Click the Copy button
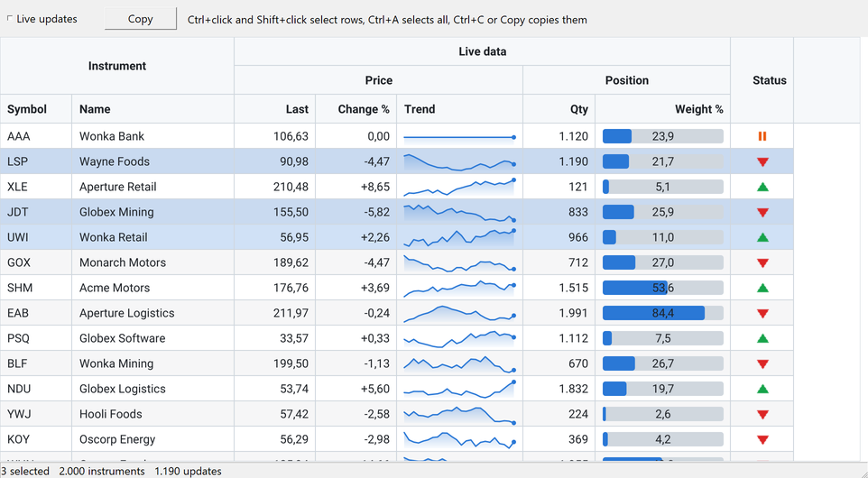This screenshot has height=478, width=868. click(x=141, y=19)
